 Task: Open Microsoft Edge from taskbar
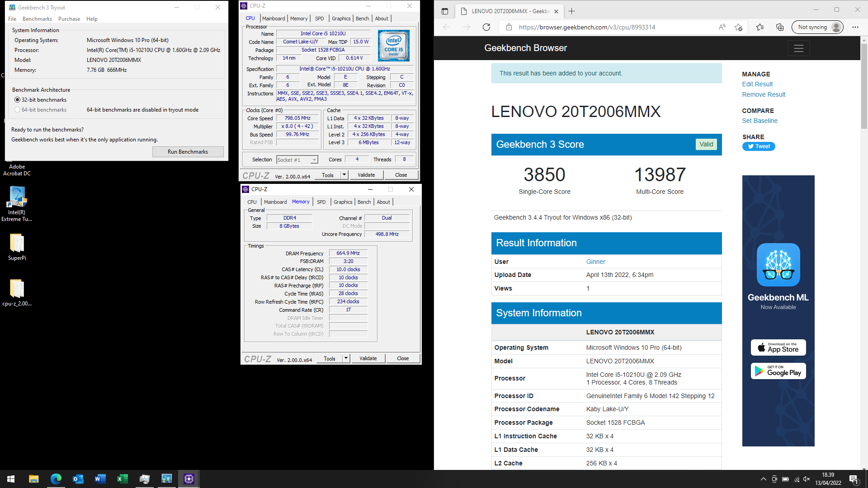(x=56, y=479)
